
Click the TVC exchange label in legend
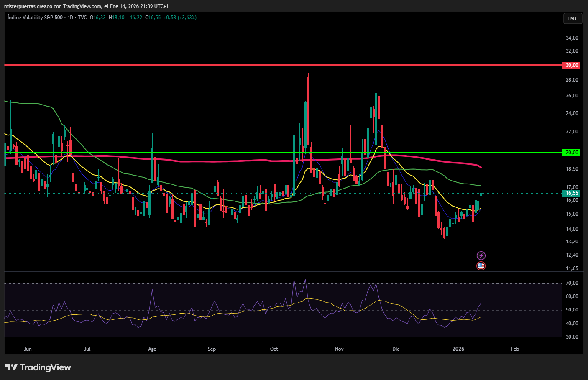coord(82,18)
